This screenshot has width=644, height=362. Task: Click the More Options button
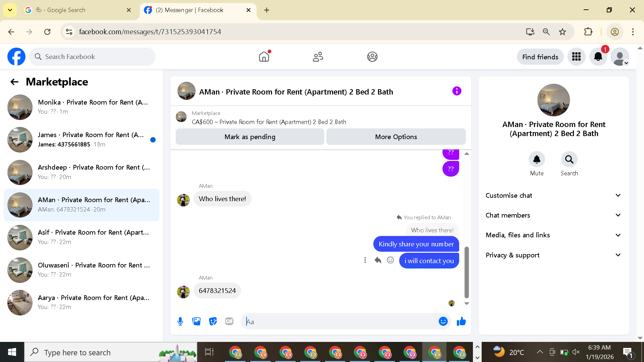coord(396,137)
